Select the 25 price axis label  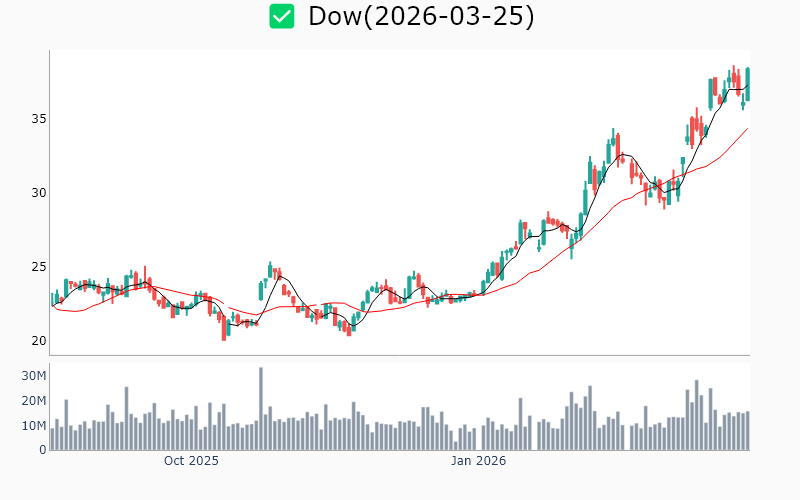coord(38,267)
